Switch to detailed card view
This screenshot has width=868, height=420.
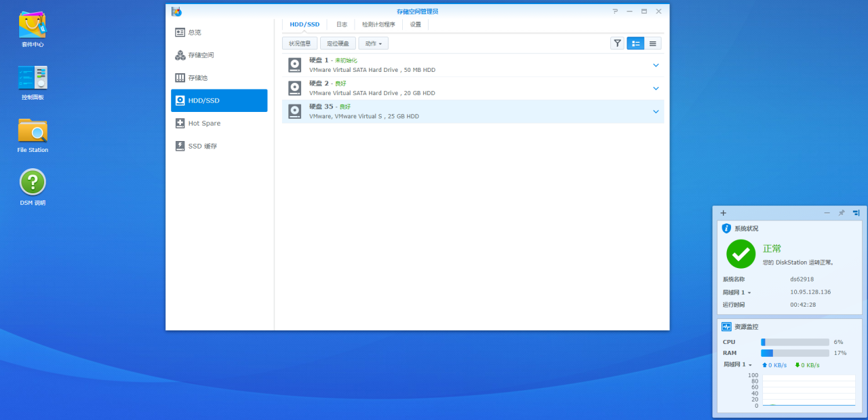(x=635, y=43)
